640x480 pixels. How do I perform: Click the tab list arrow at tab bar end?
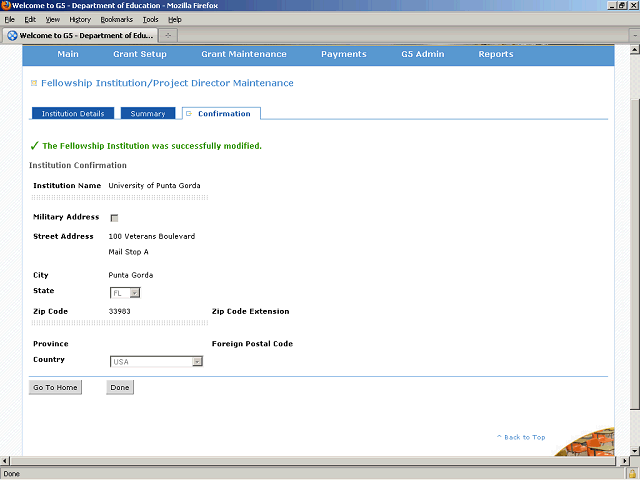pos(635,36)
